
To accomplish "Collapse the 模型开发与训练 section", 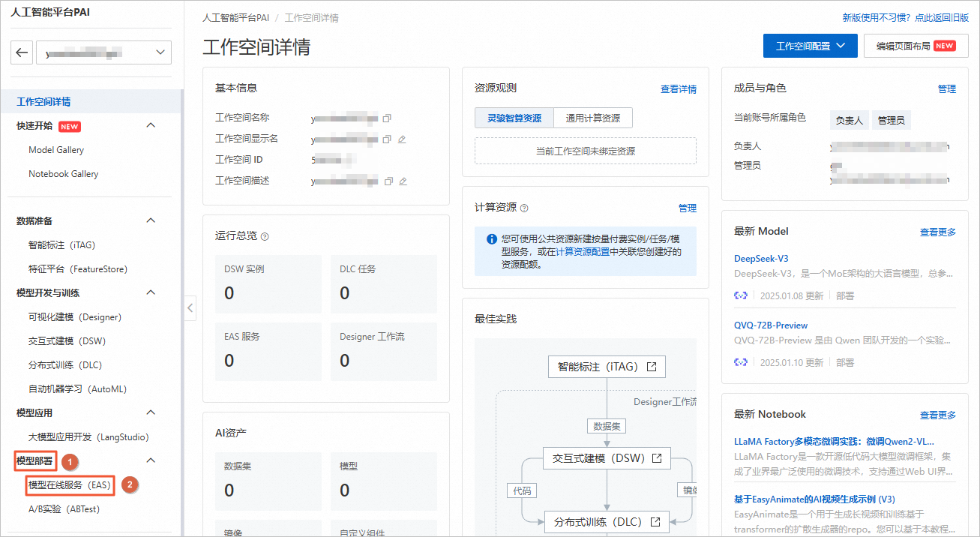I will click(x=151, y=292).
